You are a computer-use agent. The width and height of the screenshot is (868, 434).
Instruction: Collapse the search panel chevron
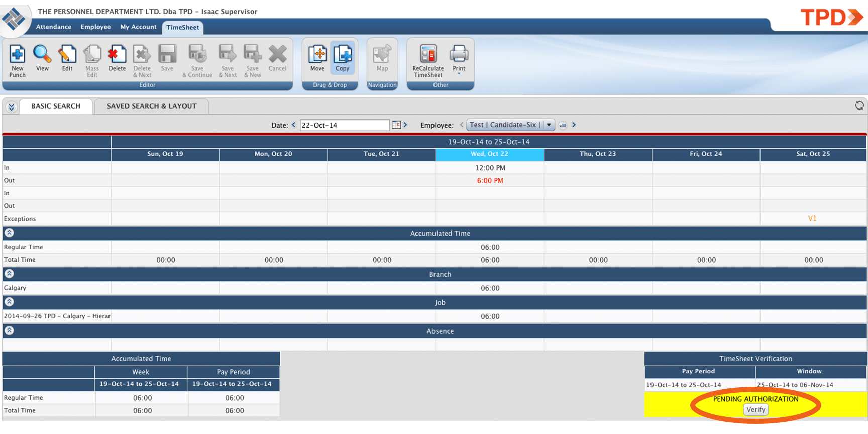pyautogui.click(x=11, y=106)
